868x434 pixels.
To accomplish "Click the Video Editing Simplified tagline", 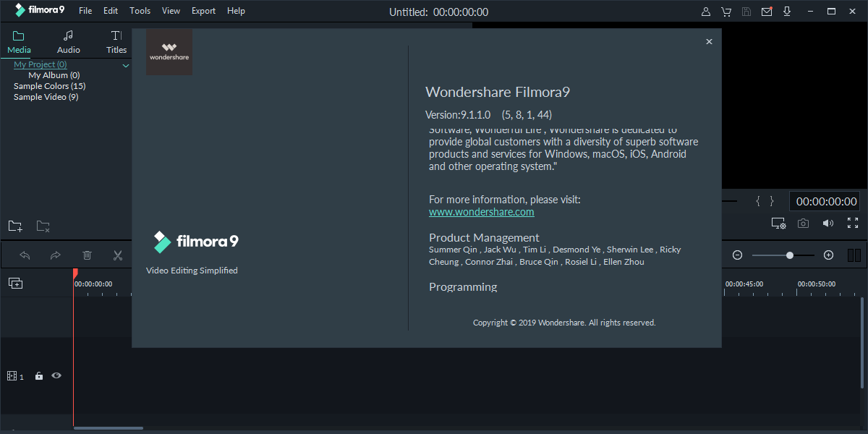I will (192, 271).
